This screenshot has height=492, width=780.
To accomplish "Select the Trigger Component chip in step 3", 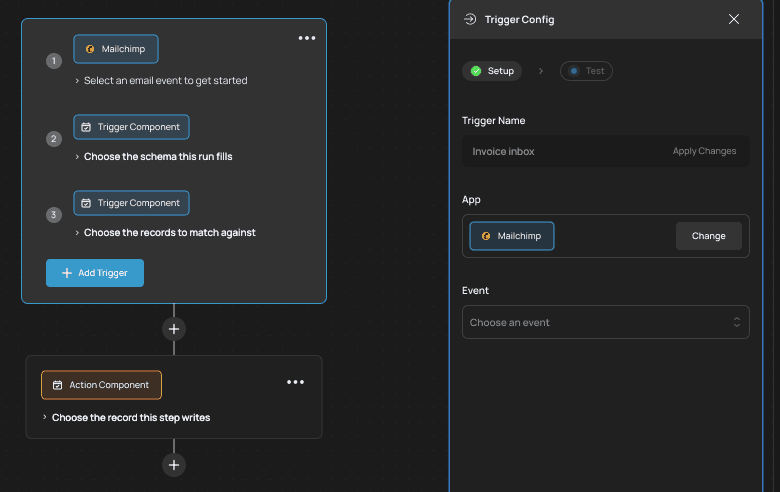I will click(131, 203).
